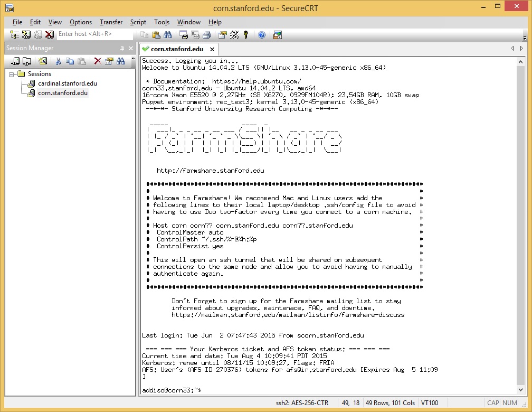Open the Script menu

tap(138, 22)
